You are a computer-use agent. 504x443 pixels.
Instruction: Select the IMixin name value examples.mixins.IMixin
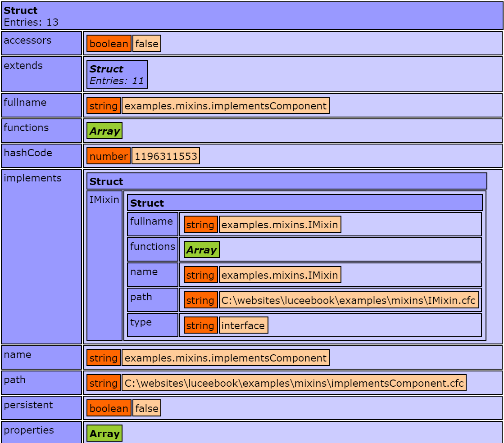tap(280, 275)
